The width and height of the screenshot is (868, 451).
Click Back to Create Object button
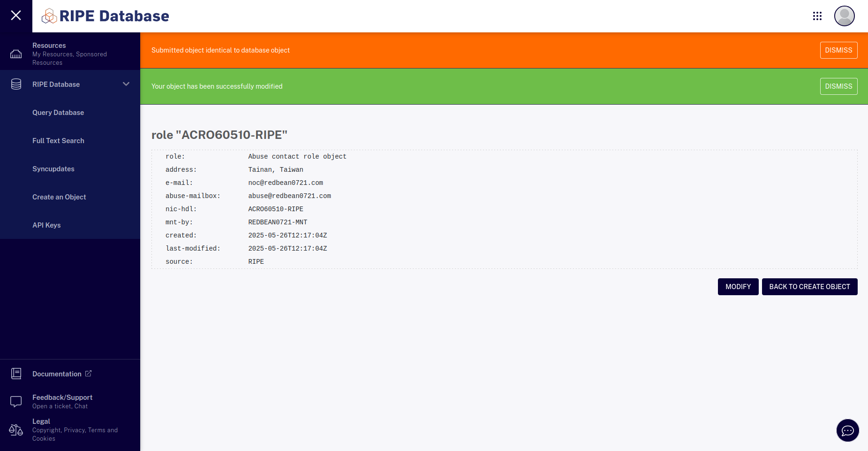(x=809, y=287)
